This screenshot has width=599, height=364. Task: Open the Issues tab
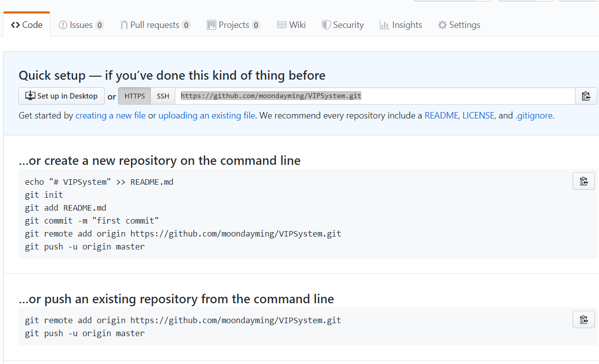pos(81,25)
